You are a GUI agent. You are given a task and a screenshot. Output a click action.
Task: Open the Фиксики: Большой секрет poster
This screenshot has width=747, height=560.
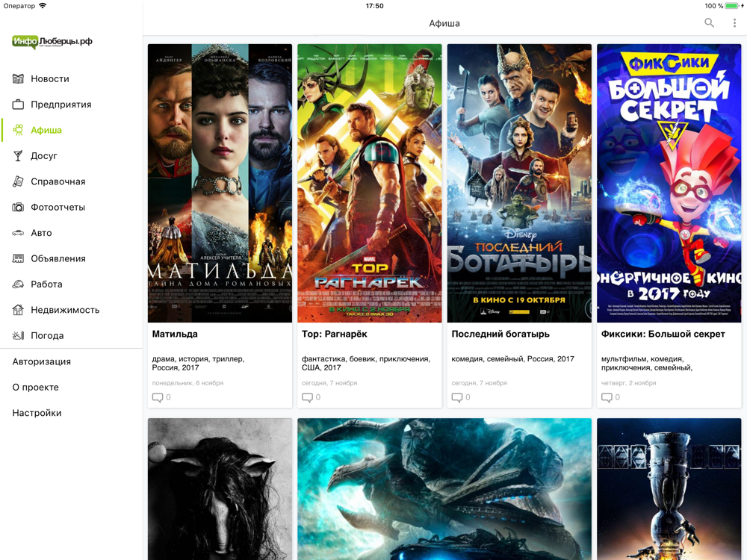tap(669, 184)
